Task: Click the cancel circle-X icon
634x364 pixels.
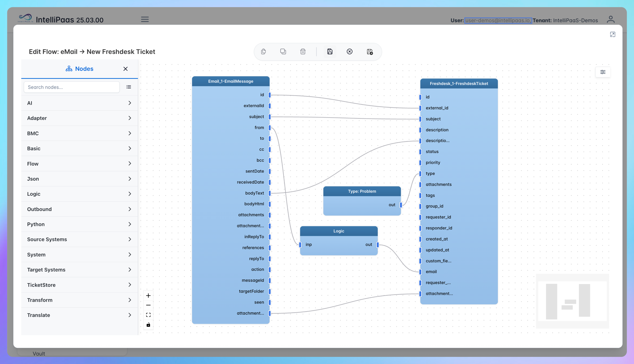Action: point(350,51)
